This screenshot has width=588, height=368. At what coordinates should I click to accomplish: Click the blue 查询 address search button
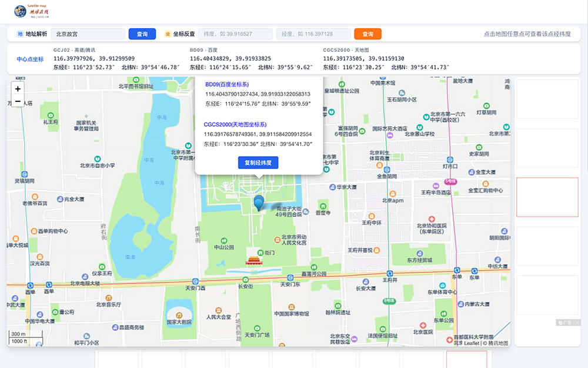[x=142, y=34]
